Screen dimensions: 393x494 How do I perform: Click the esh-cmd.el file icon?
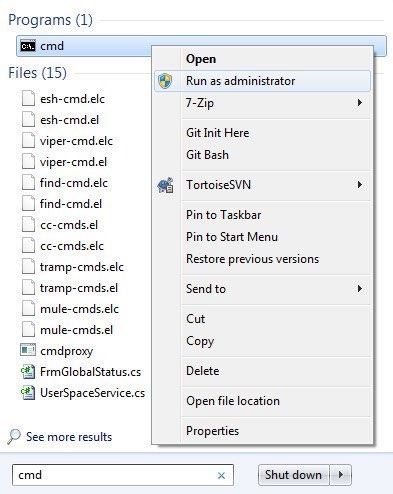[28, 120]
